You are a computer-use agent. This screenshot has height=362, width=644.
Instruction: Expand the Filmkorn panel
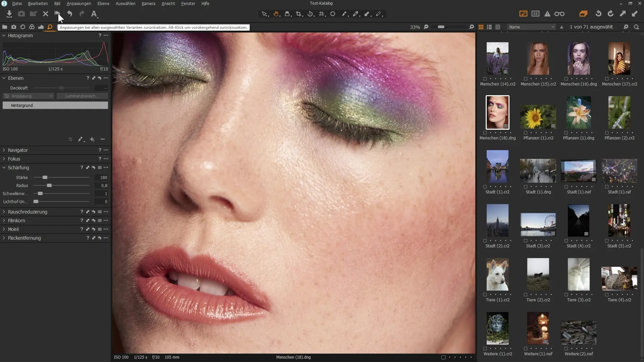(x=4, y=221)
